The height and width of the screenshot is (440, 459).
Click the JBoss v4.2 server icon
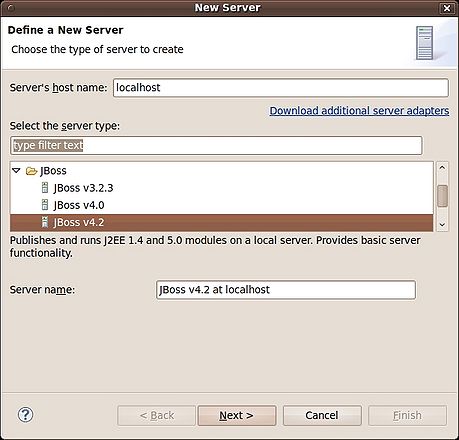click(45, 222)
